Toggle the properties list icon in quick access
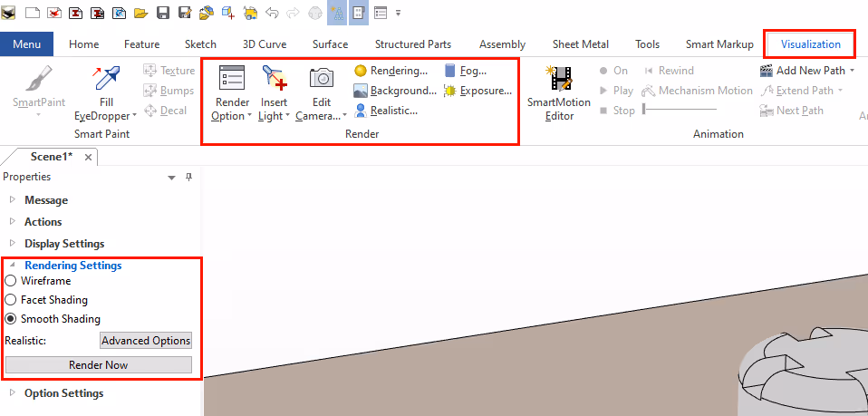Image resolution: width=868 pixels, height=416 pixels. click(381, 12)
